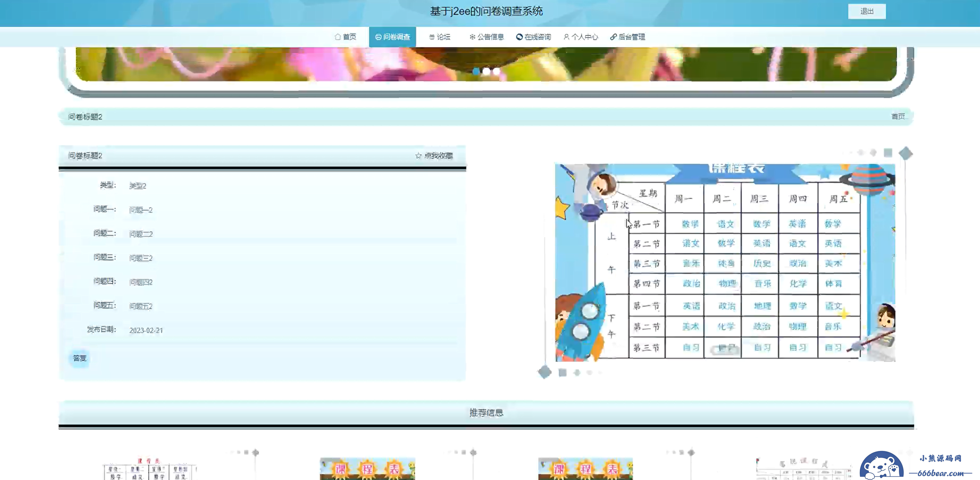Click the square indicator below schedule image
The height and width of the screenshot is (480, 980).
coord(562,373)
